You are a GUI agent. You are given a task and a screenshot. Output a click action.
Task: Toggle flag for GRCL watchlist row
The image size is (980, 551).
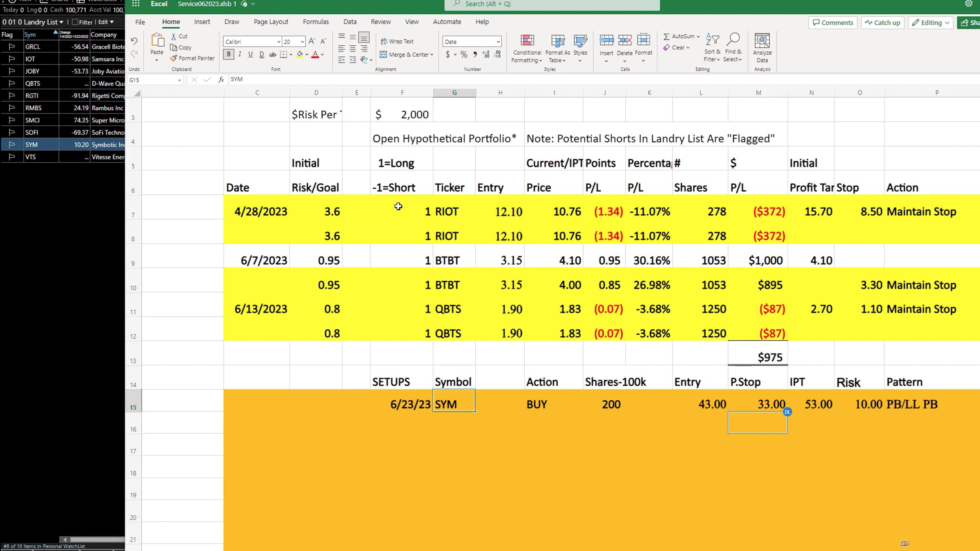(x=12, y=47)
